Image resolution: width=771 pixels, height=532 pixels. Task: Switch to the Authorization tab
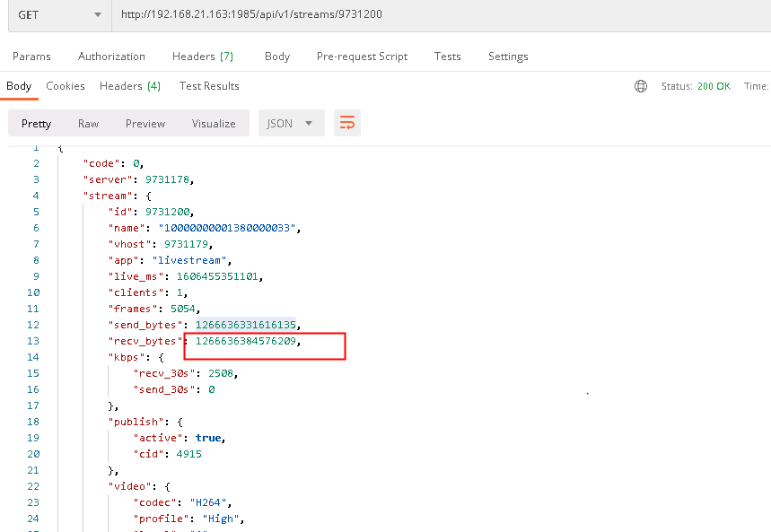click(110, 56)
